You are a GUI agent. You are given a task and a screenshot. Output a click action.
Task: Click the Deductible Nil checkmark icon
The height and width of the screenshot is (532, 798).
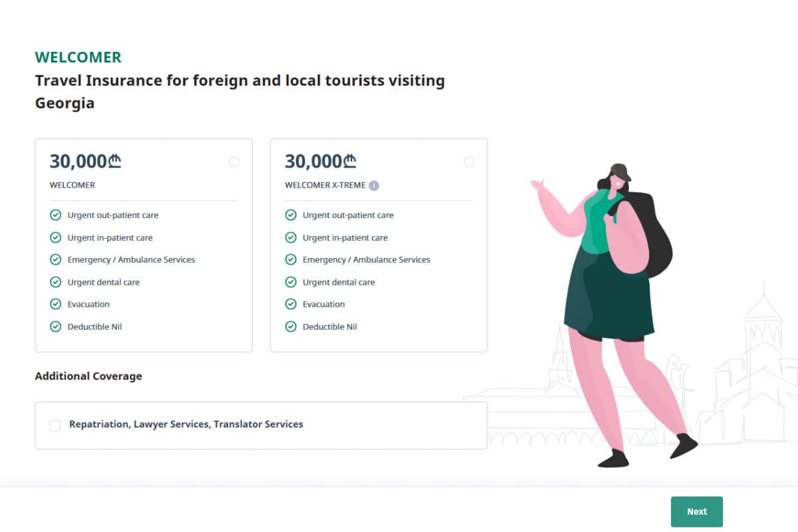56,326
